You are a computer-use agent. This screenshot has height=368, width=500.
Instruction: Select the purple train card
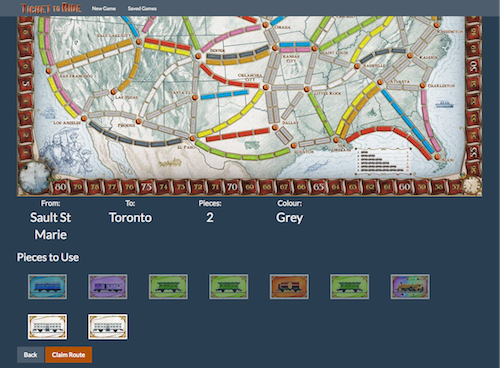[108, 287]
